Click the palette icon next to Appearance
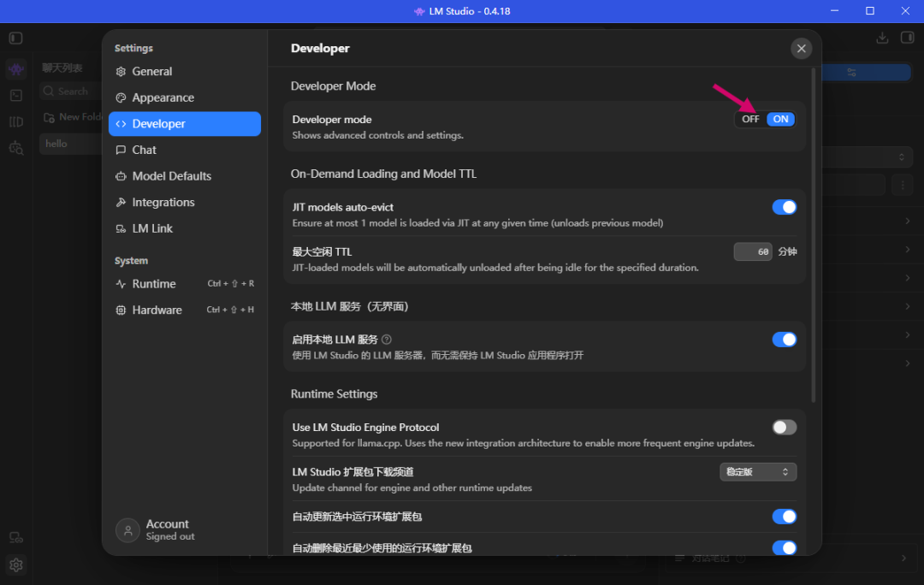924x585 pixels. (x=121, y=97)
